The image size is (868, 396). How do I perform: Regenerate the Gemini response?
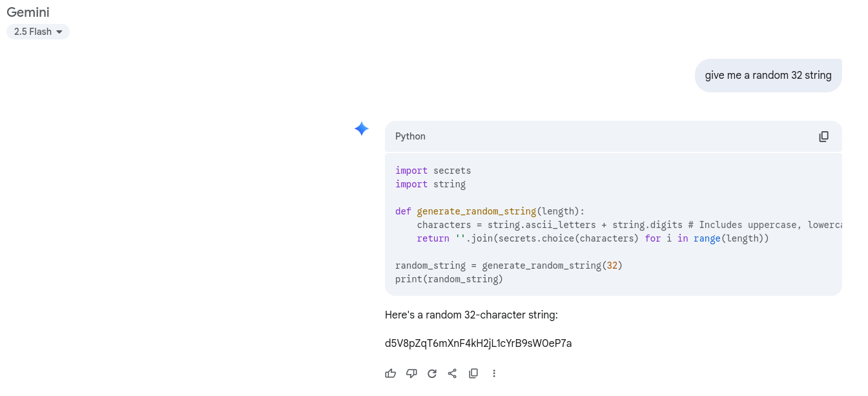pyautogui.click(x=432, y=373)
